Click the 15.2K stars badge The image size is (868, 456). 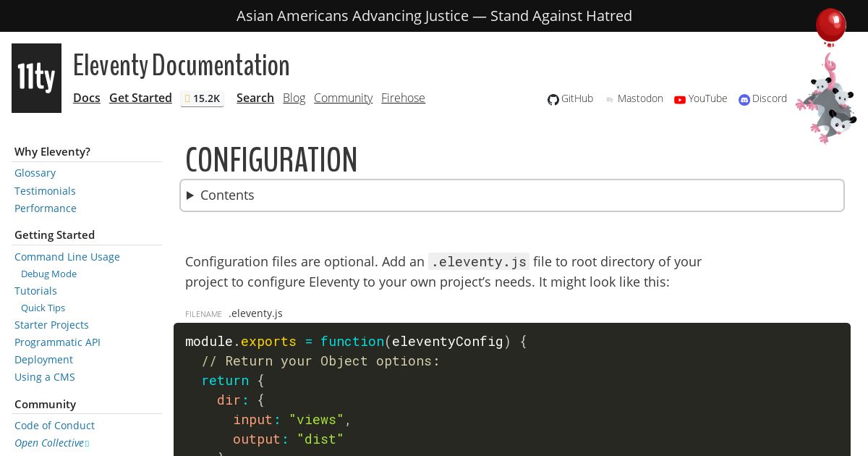(202, 98)
